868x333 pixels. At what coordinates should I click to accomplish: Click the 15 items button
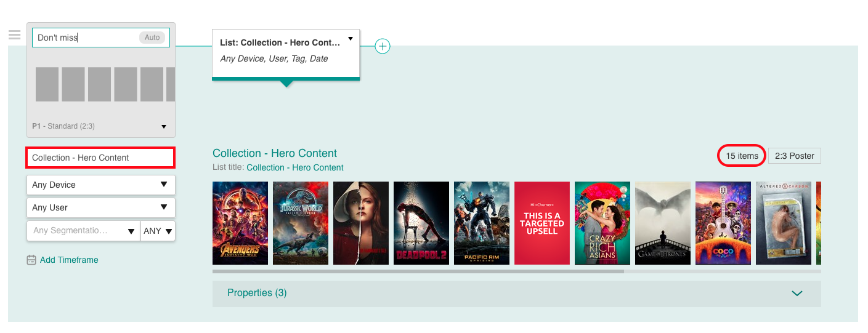click(x=742, y=156)
